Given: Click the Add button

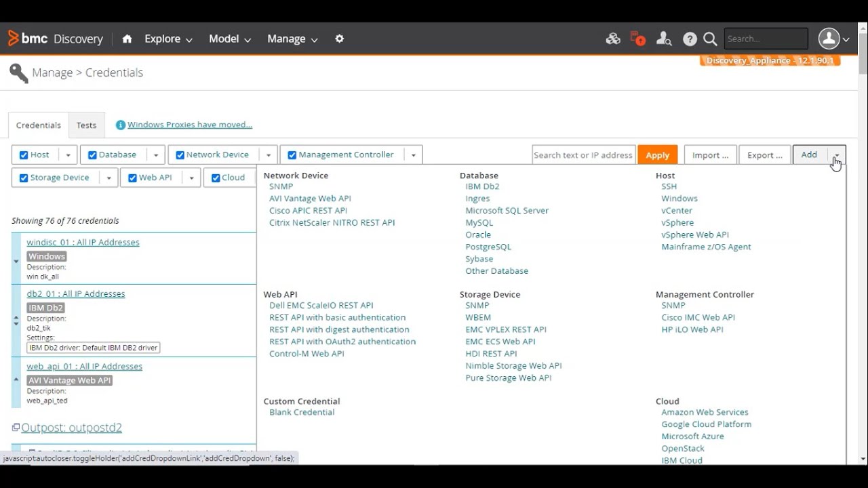Looking at the screenshot, I should coord(810,155).
